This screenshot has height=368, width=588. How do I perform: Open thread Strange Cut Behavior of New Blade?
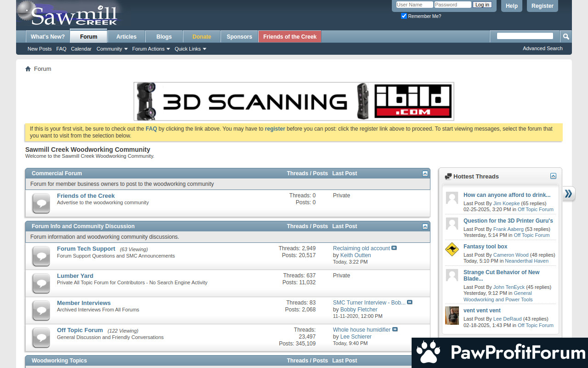click(502, 276)
